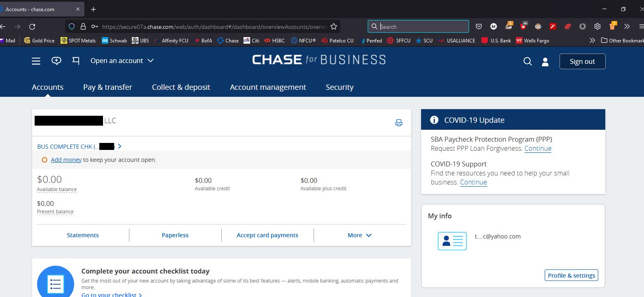The height and width of the screenshot is (297, 644).
Task: Click the Sign out button
Action: [x=582, y=61]
